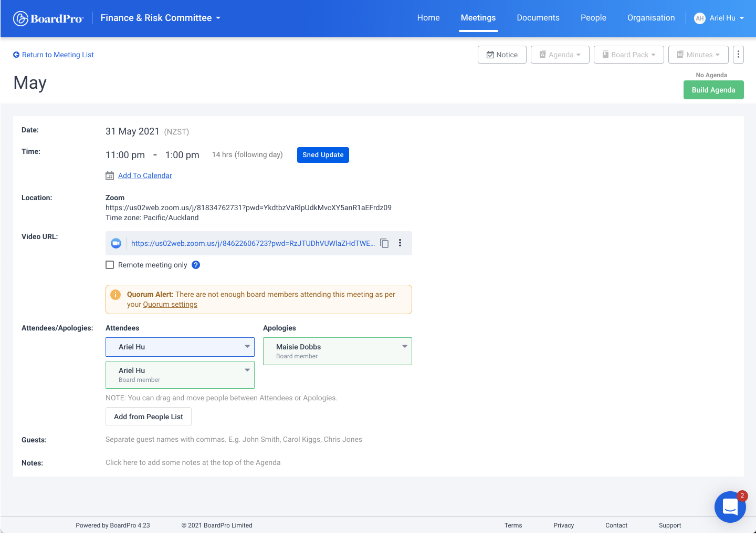Viewport: 756px width, 538px height.
Task: Open the Documents tab
Action: pyautogui.click(x=538, y=18)
